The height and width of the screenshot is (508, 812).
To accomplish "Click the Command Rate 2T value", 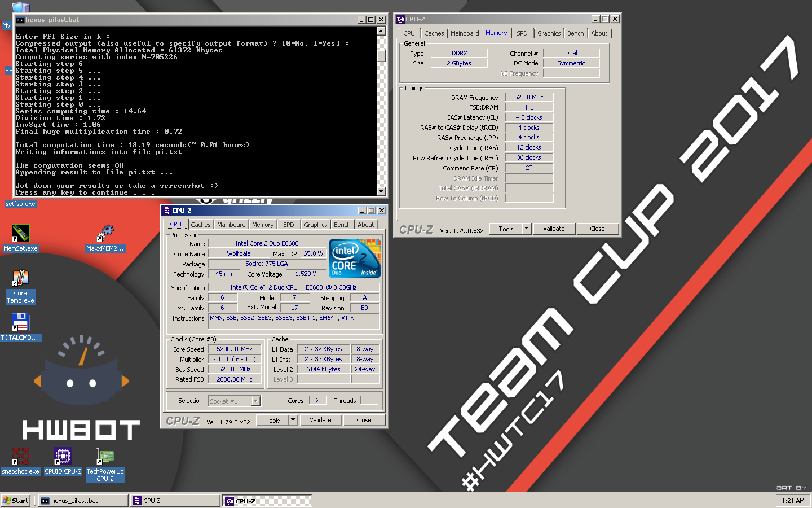I will click(x=529, y=168).
